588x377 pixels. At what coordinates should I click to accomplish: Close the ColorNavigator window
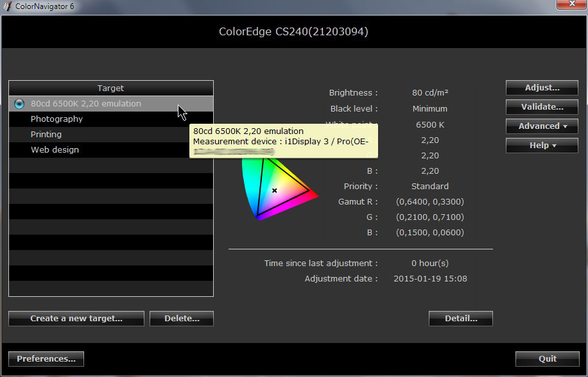point(571,4)
